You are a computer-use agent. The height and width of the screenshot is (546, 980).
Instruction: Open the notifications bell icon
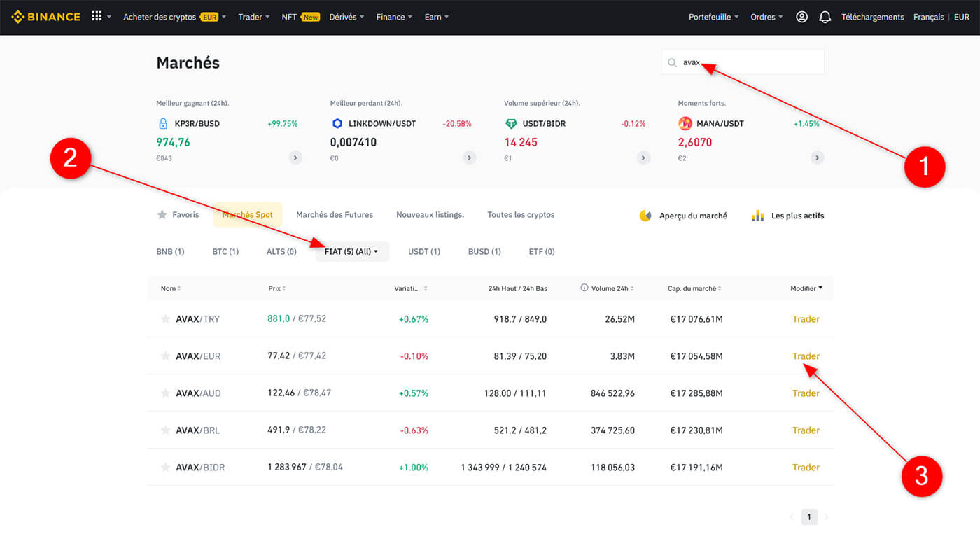(x=825, y=17)
